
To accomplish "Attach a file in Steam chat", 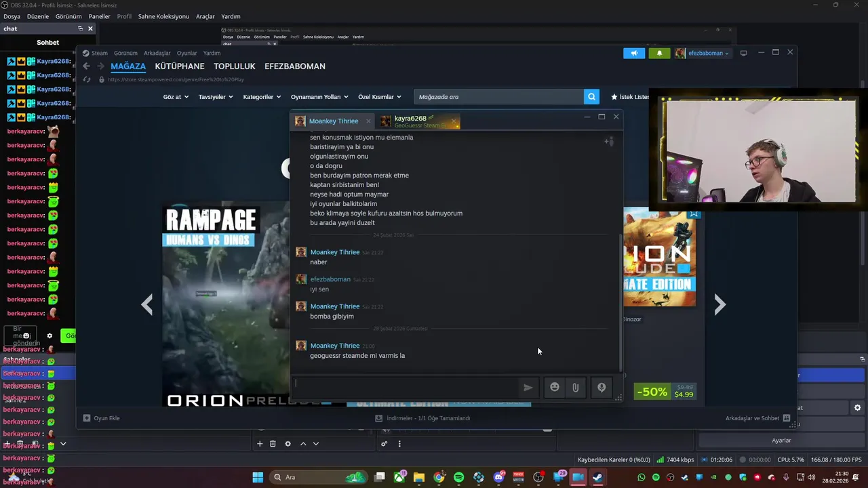I will click(575, 387).
